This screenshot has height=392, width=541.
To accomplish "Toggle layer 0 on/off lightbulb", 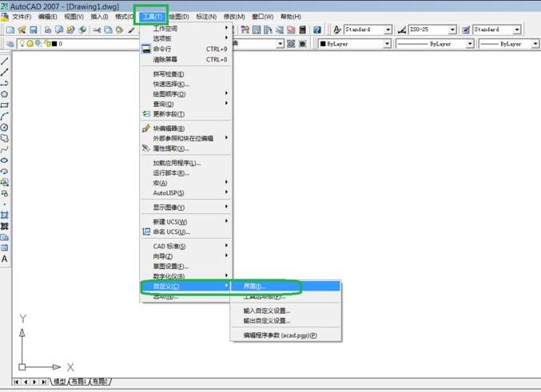I will [x=22, y=43].
